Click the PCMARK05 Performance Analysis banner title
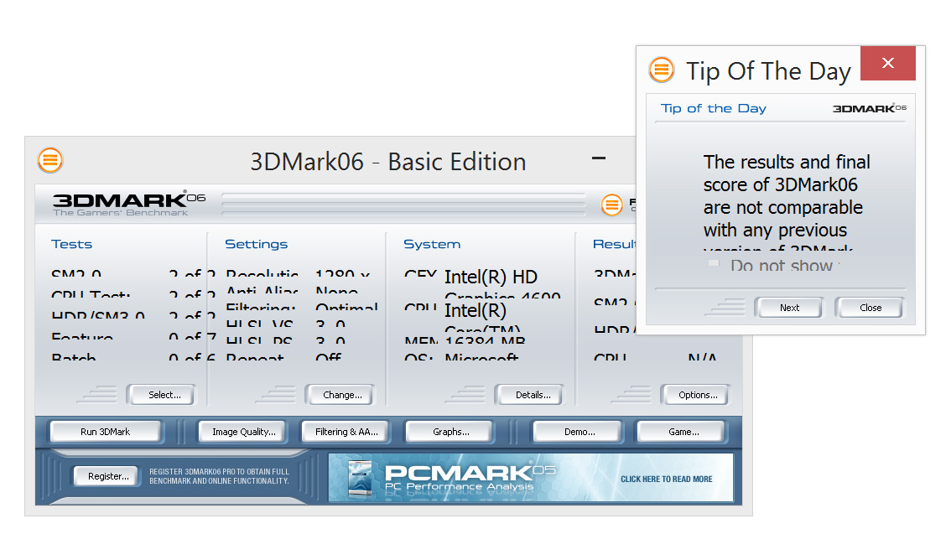Screen dimensions: 946x560 470,477
